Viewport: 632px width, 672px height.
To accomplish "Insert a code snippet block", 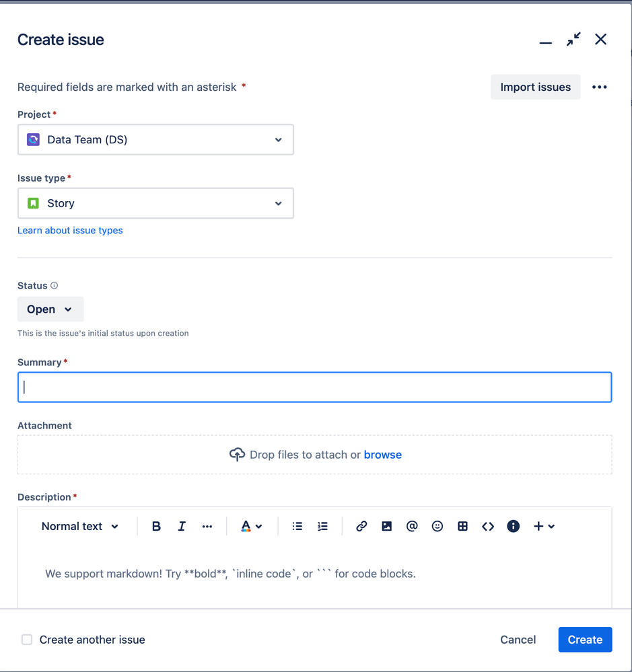I will pyautogui.click(x=488, y=527).
